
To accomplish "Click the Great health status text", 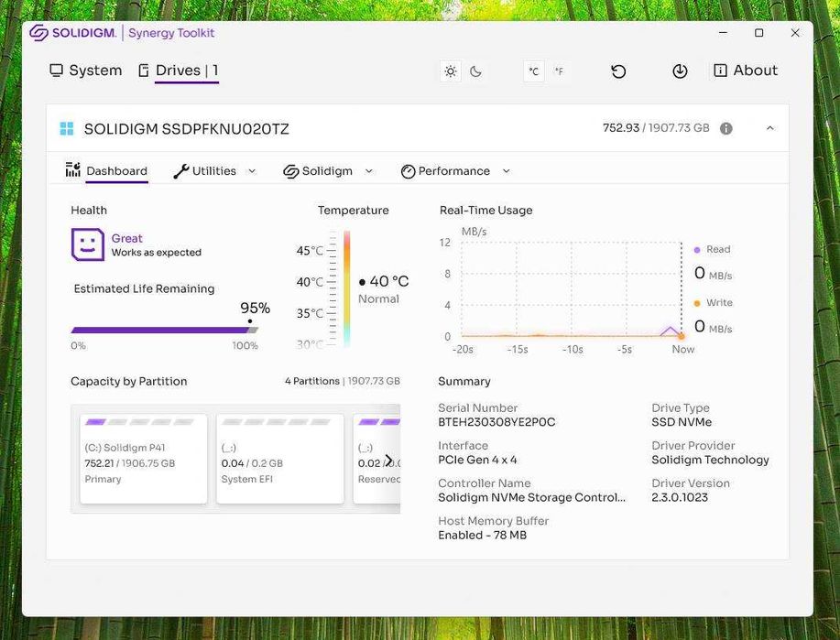I will tap(127, 238).
